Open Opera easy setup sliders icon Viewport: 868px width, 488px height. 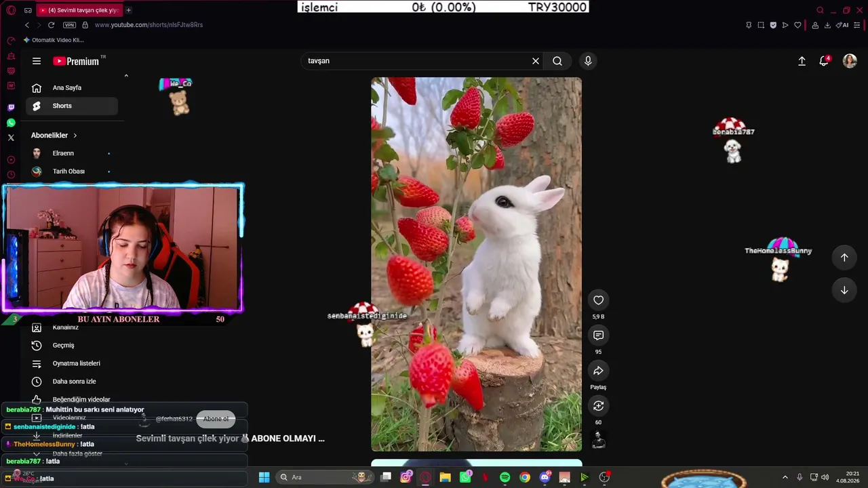click(857, 25)
